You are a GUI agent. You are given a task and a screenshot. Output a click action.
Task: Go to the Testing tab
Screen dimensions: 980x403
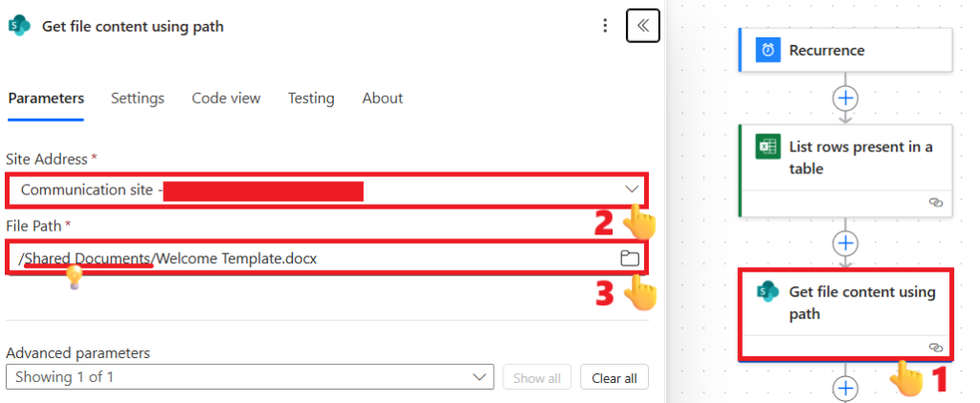click(x=311, y=99)
